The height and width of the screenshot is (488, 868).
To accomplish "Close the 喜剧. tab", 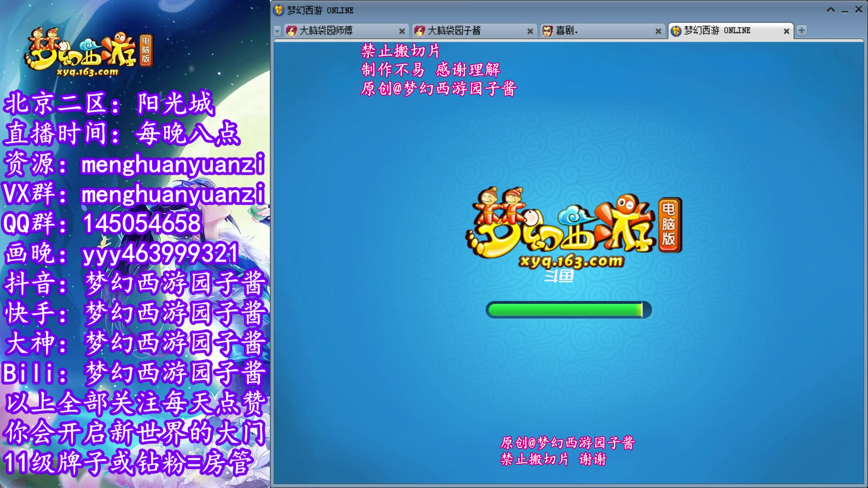I will (658, 31).
